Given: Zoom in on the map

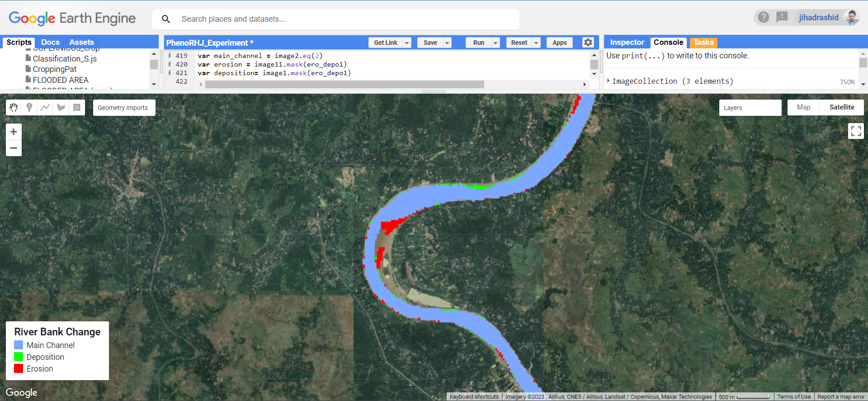Looking at the screenshot, I should 14,132.
